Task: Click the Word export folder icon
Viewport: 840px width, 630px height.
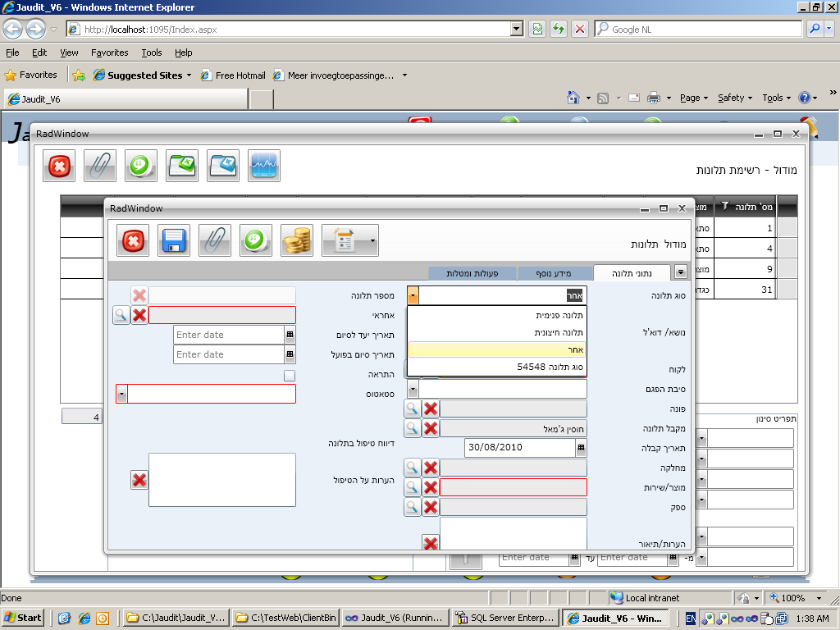Action: click(x=223, y=166)
